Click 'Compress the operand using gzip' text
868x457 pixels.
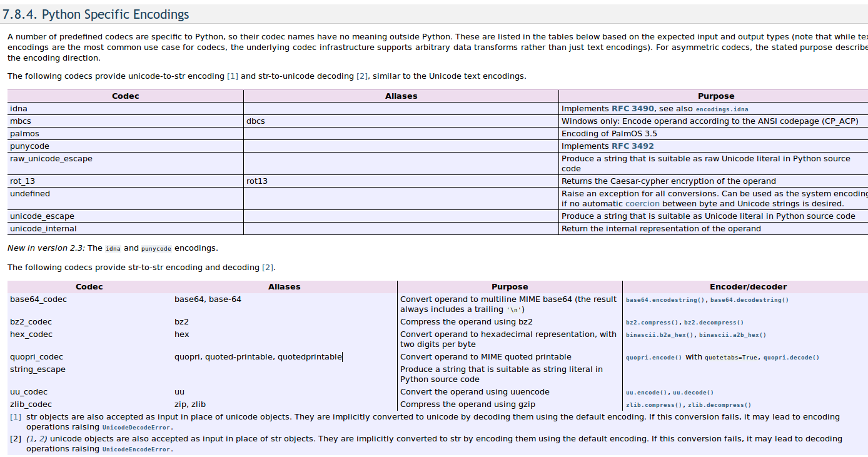(468, 404)
